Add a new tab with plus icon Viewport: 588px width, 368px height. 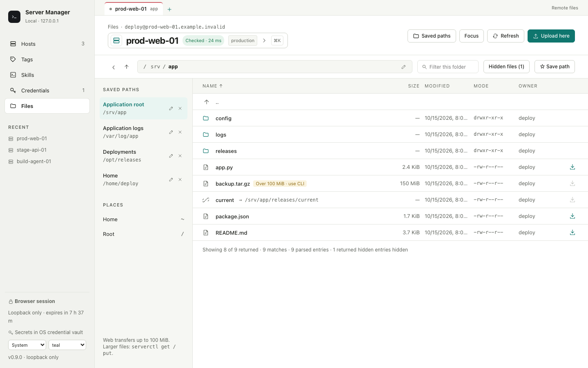(x=169, y=9)
